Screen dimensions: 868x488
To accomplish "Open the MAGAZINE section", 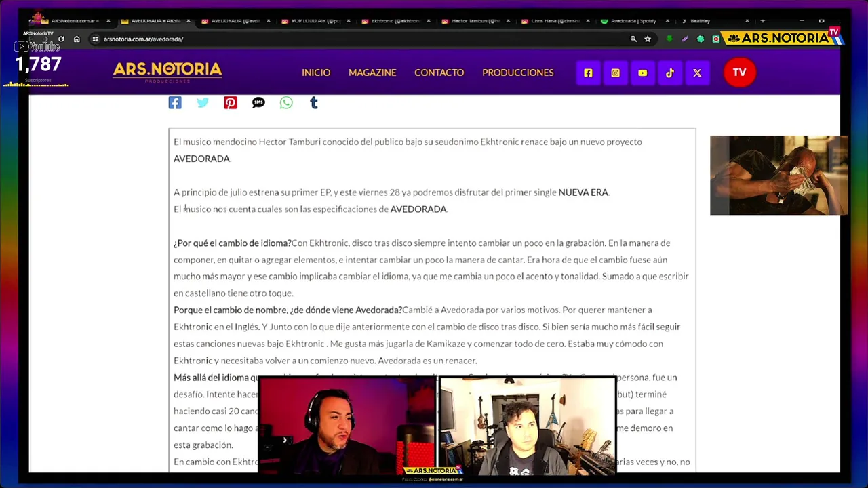I will coord(372,73).
